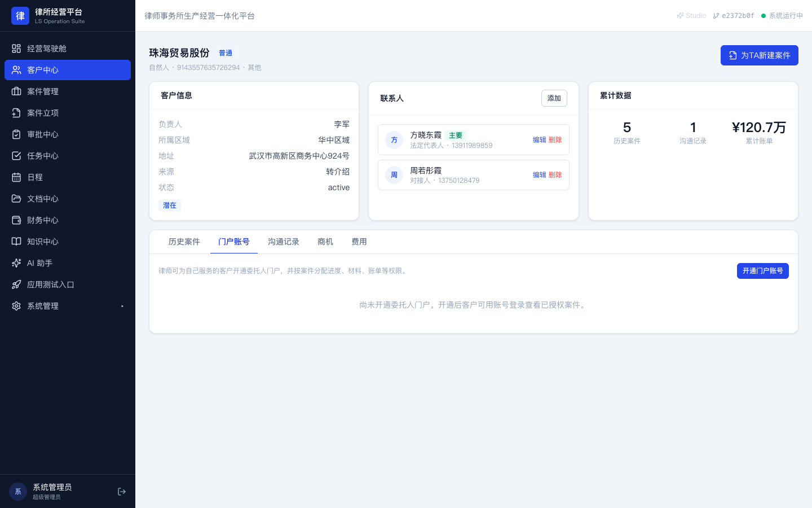Delete contact 方晓东霞
The image size is (812, 508).
coord(555,140)
